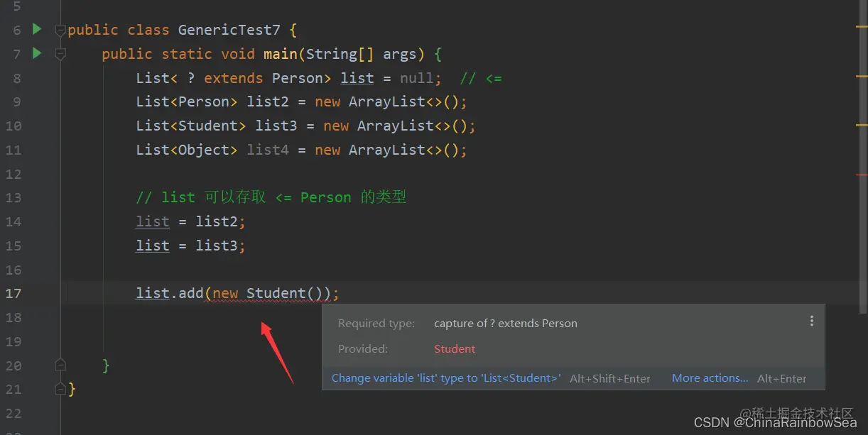Click the 'Provided:' label in tooltip
This screenshot has height=435, width=868.
363,349
